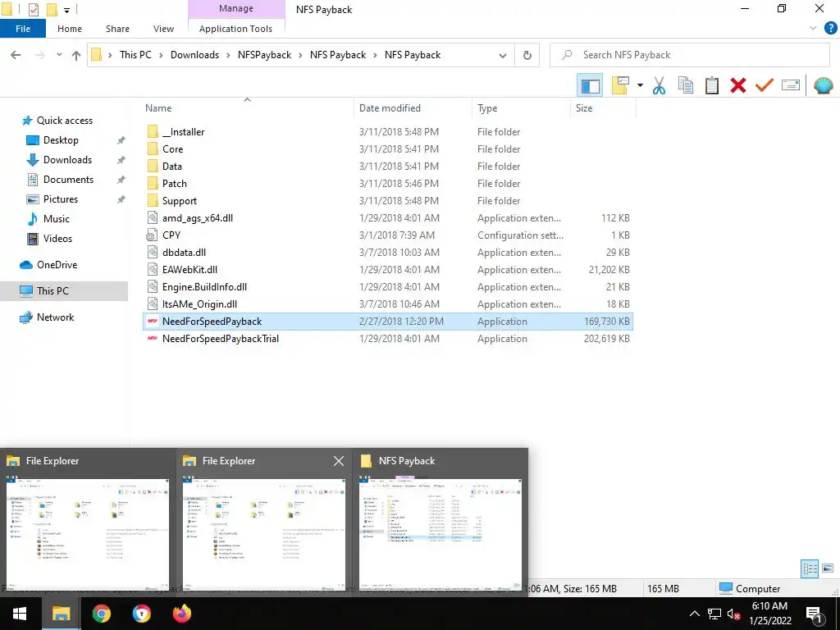Open the Application Tools tab
This screenshot has width=840, height=630.
point(235,29)
